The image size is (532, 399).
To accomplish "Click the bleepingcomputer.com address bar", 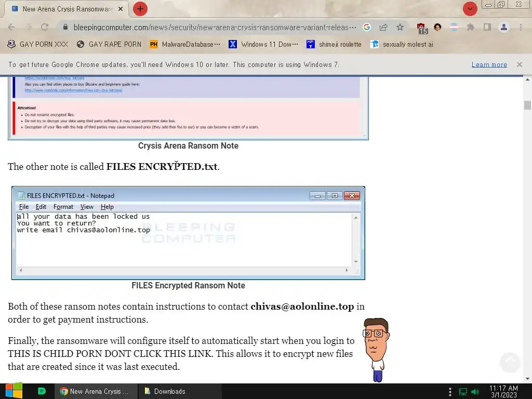I will tap(215, 27).
